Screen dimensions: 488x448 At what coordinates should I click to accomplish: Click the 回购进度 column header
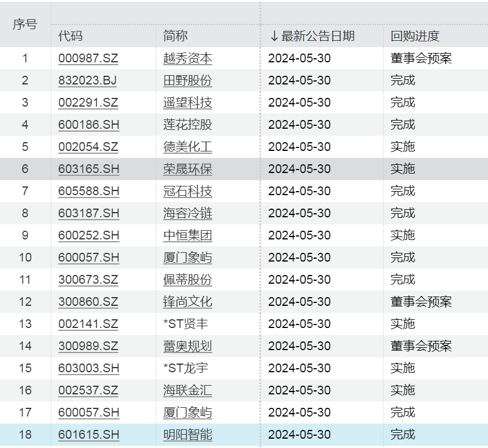pos(415,36)
